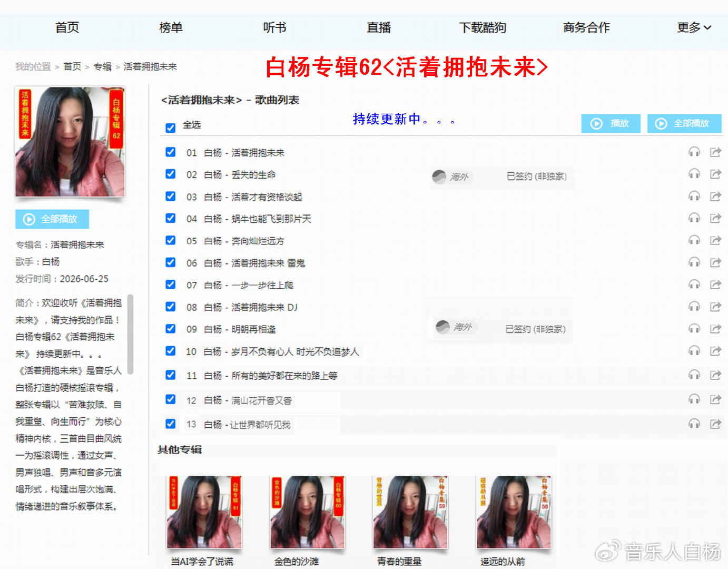Click headphone icon for track 09 明朝再相逢

pos(694,329)
